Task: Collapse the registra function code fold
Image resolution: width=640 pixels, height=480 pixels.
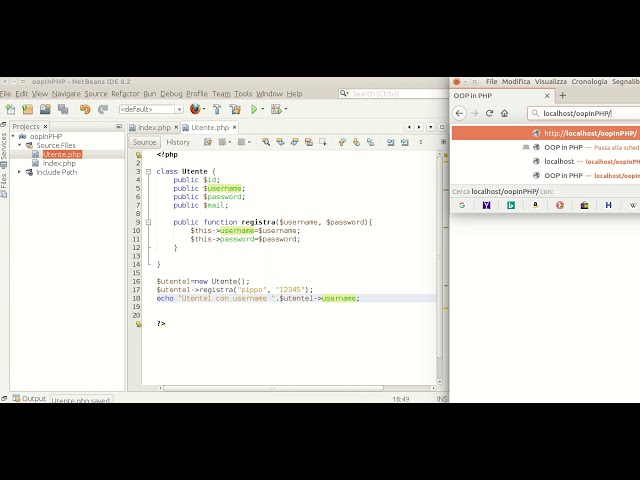Action: pyautogui.click(x=149, y=222)
